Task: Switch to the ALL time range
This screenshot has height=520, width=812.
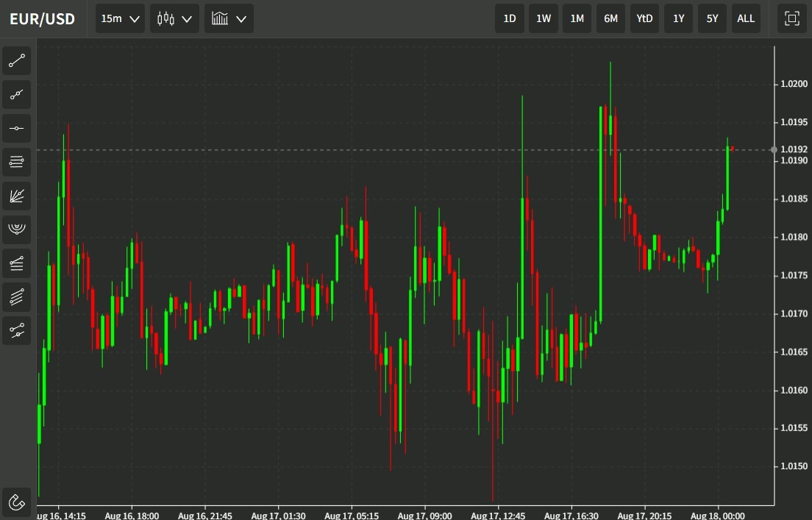Action: [746, 18]
